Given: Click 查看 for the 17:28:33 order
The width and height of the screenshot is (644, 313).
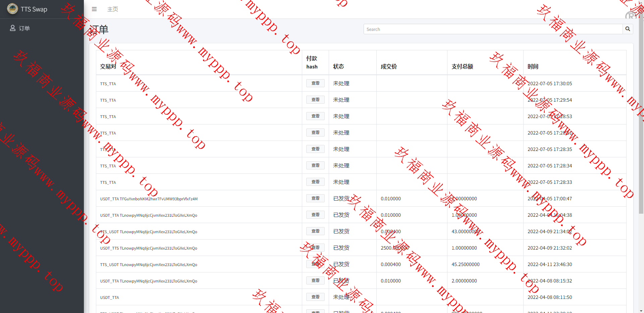Looking at the screenshot, I should click(315, 182).
